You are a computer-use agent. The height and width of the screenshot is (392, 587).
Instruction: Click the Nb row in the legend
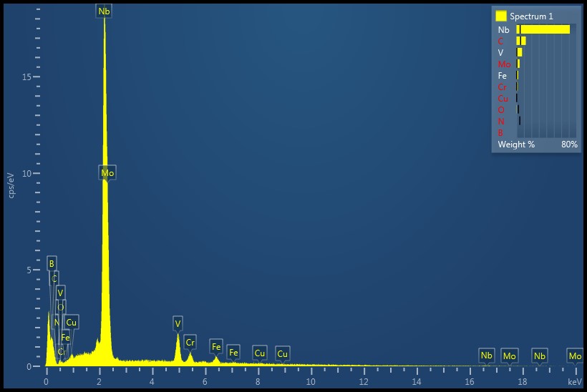coord(504,30)
